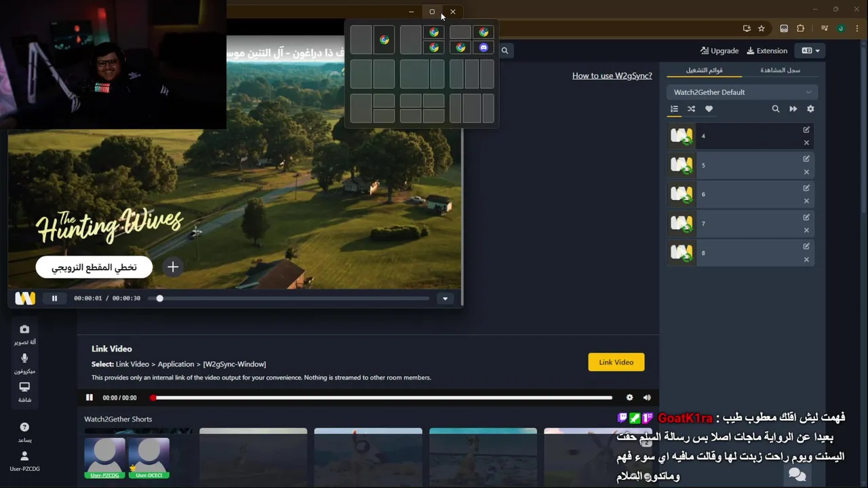Viewport: 868px width, 488px height.
Task: Open the Extension download link
Action: [x=767, y=51]
